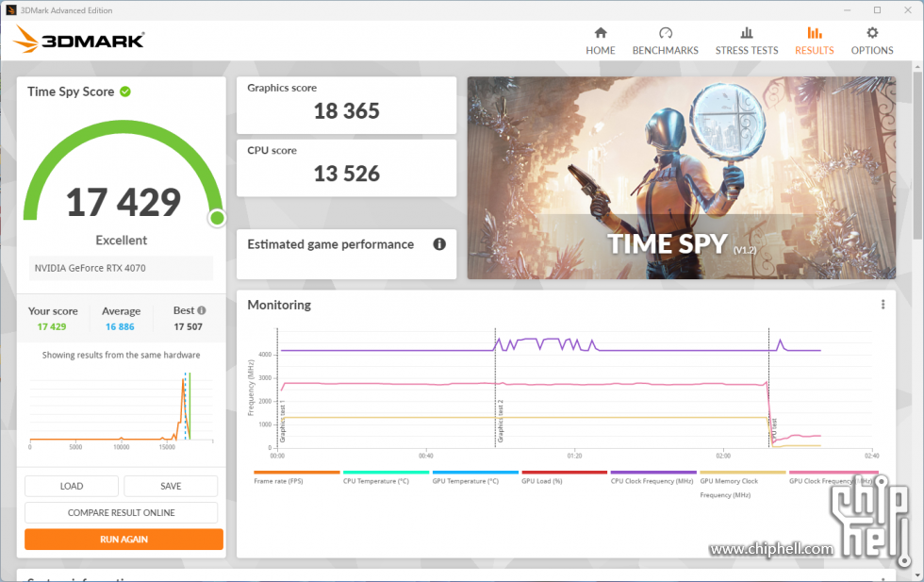This screenshot has height=582, width=924.
Task: Open the Results bar chart icon
Action: 815,32
